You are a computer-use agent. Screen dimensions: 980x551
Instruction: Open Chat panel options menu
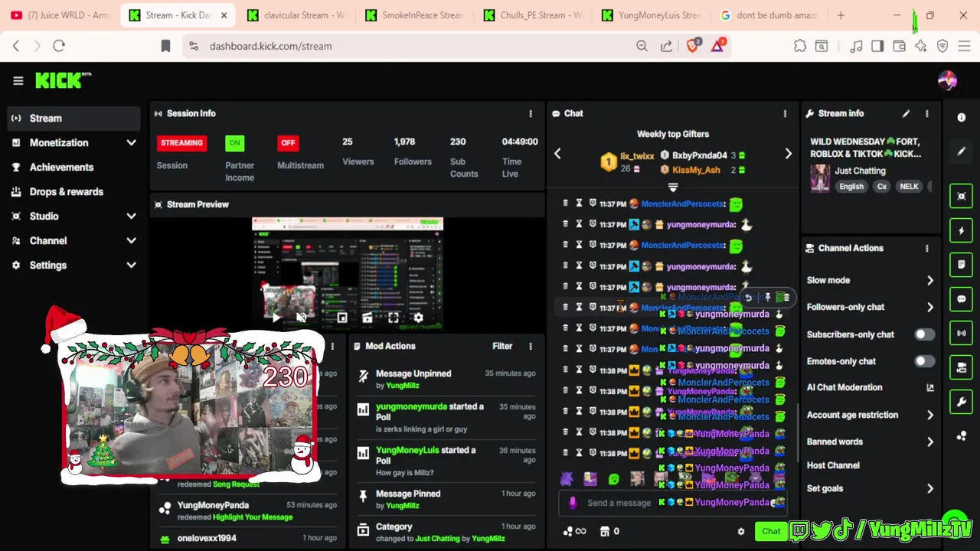click(x=785, y=113)
